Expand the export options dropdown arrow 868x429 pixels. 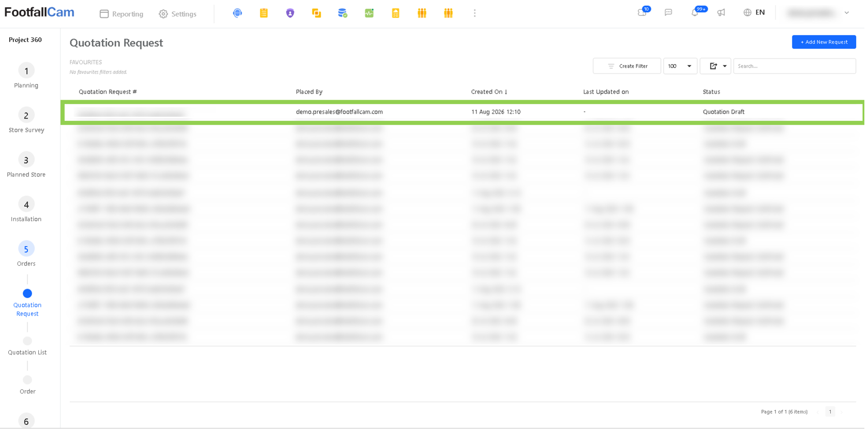[725, 66]
